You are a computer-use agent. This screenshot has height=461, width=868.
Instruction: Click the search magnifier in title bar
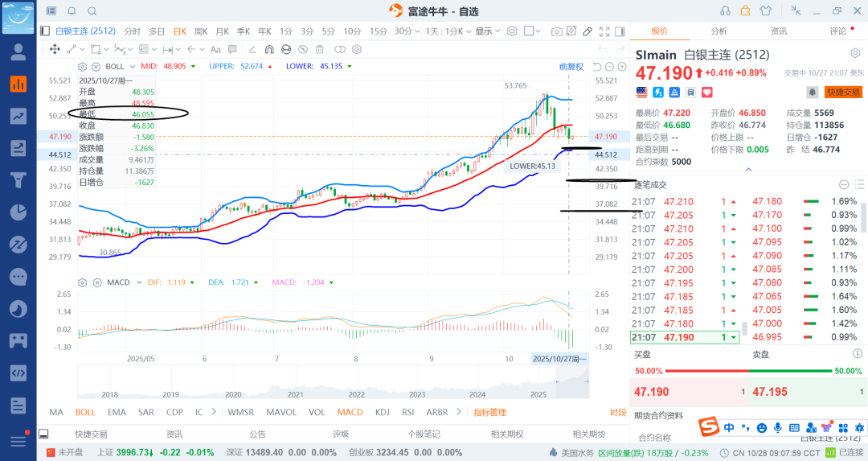click(92, 10)
